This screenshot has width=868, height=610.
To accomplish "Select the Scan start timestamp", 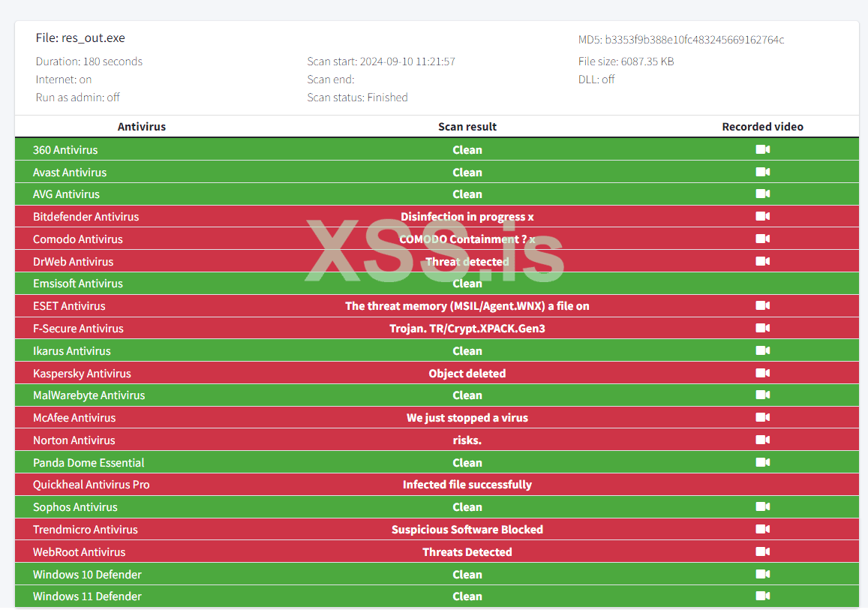I will 407,62.
